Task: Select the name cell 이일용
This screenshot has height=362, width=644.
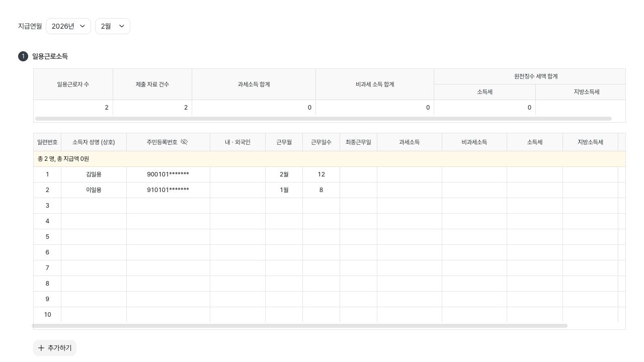Action: point(94,190)
